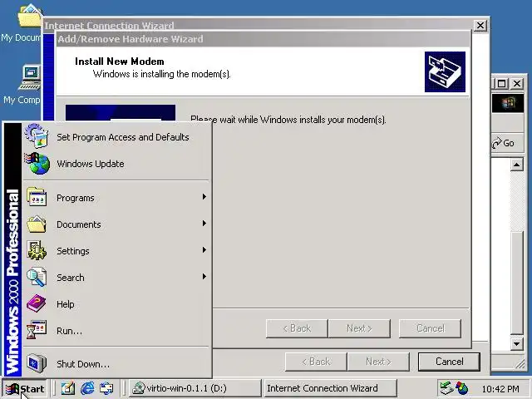This screenshot has width=532, height=399.
Task: Open the Search submenu
Action: [x=116, y=277]
